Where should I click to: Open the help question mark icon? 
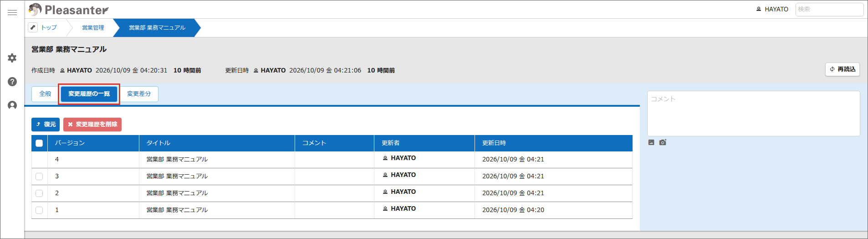[x=12, y=82]
